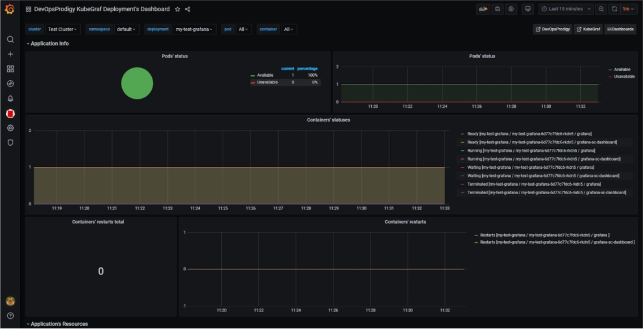
Task: Open the namespace default dropdown
Action: tap(126, 29)
